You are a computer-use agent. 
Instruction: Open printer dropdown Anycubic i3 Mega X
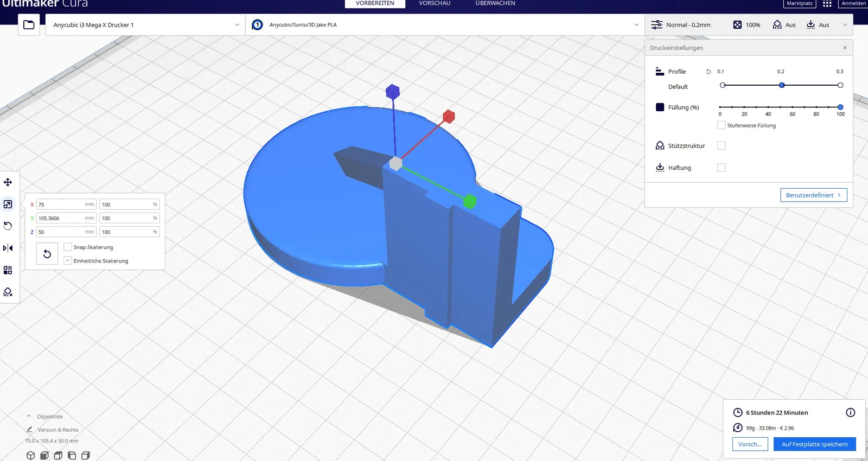[145, 25]
